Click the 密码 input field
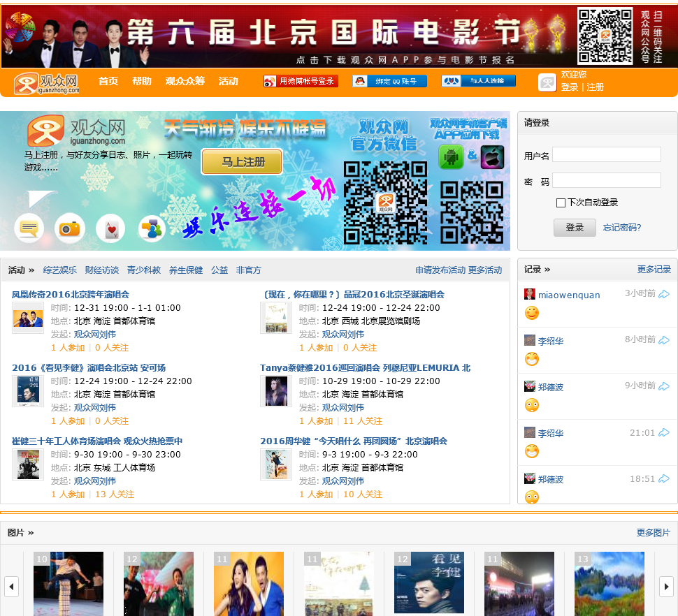Image resolution: width=678 pixels, height=616 pixels. coord(607,181)
